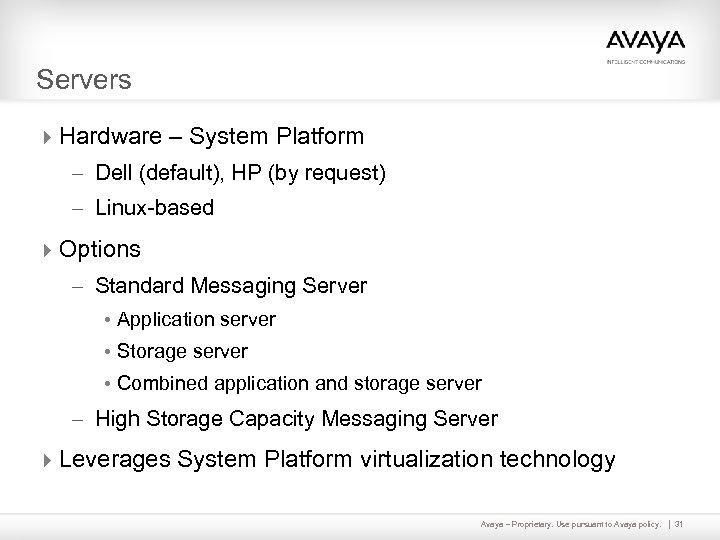The height and width of the screenshot is (540, 720).
Task: Click the arrow bullet beside 'Hardware – System Platform'
Action: [47, 137]
